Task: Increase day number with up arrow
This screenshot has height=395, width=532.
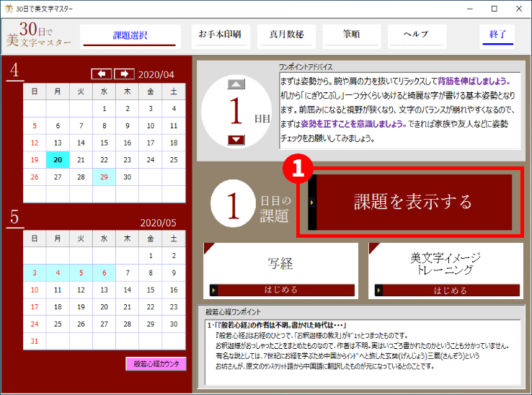Action: coord(236,84)
